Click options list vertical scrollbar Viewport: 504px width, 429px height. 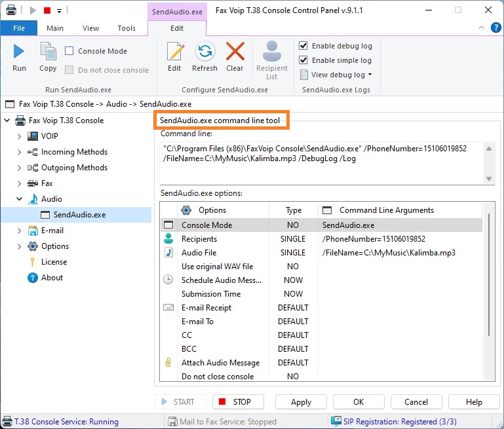pos(488,275)
